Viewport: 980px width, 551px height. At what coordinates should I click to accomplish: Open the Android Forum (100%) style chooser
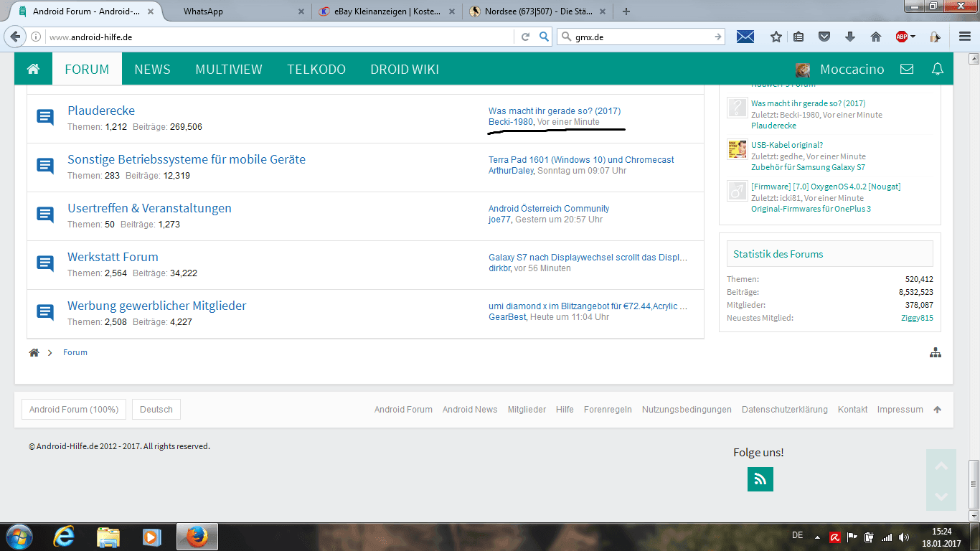[x=74, y=410]
